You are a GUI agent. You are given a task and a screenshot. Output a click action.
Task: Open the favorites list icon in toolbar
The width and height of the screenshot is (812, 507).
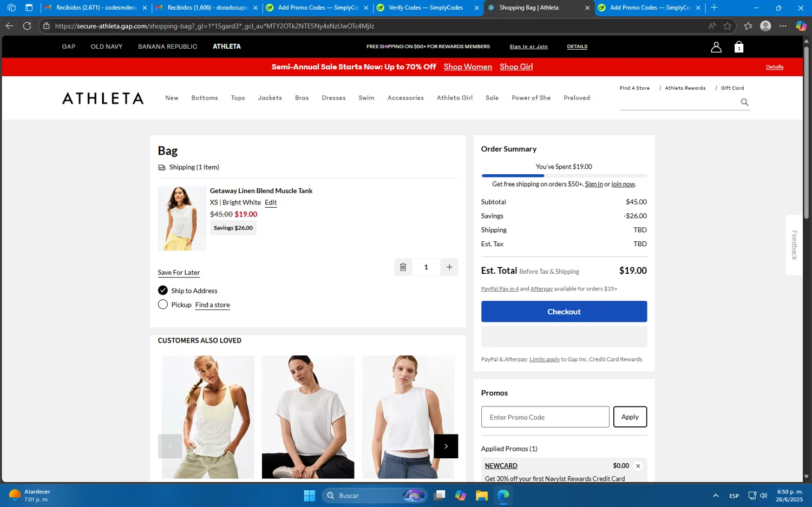point(748,25)
